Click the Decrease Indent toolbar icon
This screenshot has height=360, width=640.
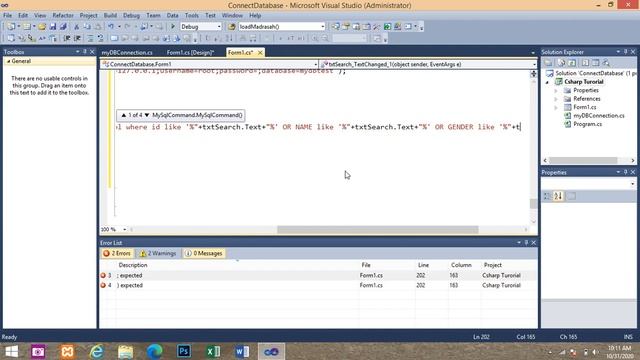coord(67,38)
